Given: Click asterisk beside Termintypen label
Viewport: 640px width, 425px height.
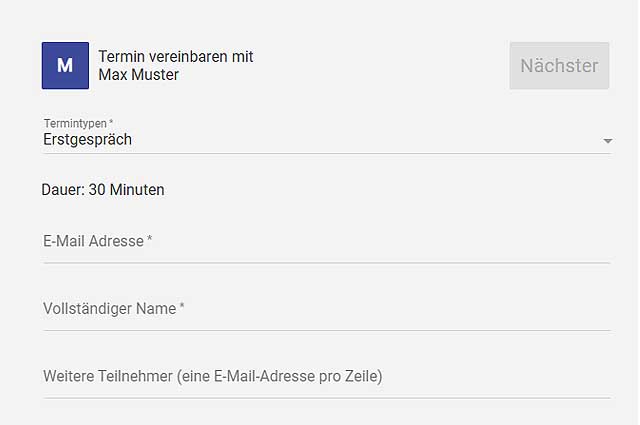Looking at the screenshot, I should 111,121.
